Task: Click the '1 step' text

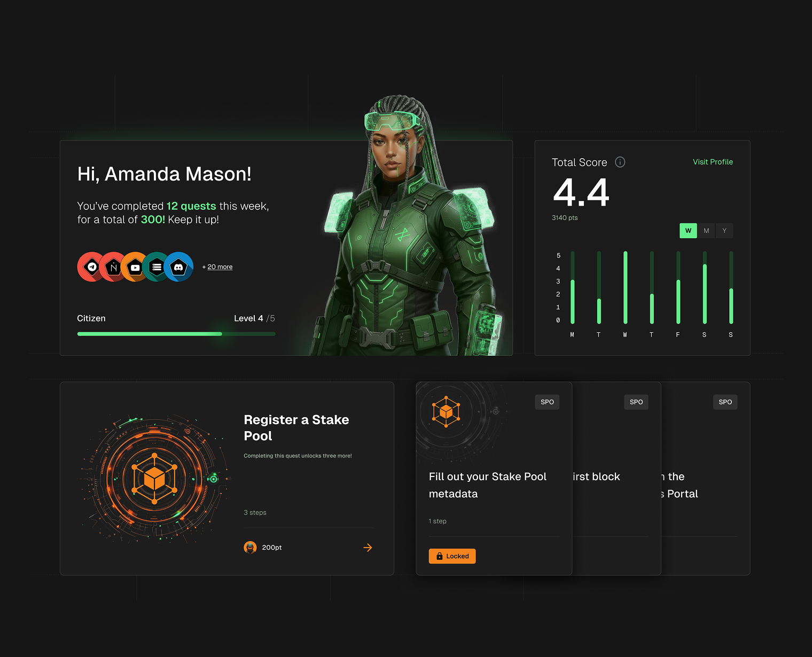Action: pos(438,521)
